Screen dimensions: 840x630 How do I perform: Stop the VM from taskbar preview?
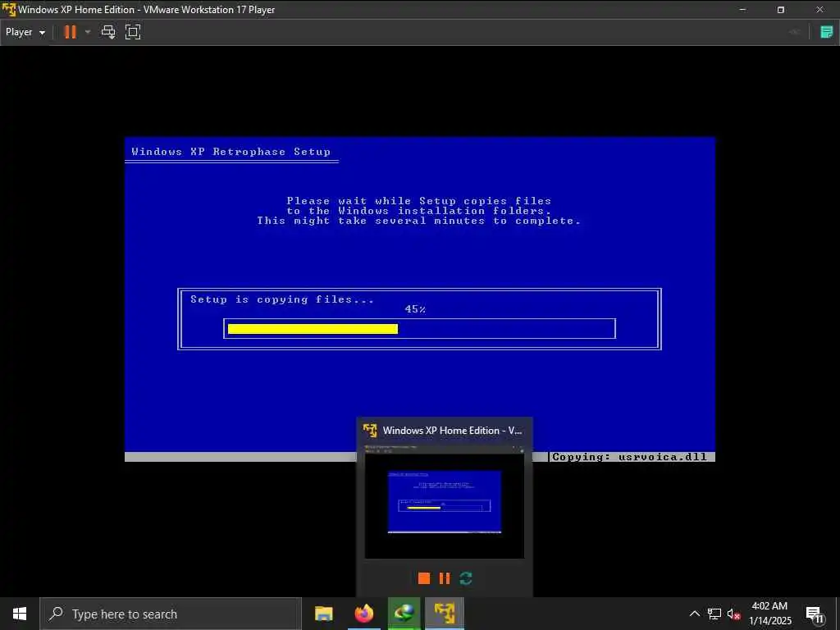point(424,578)
